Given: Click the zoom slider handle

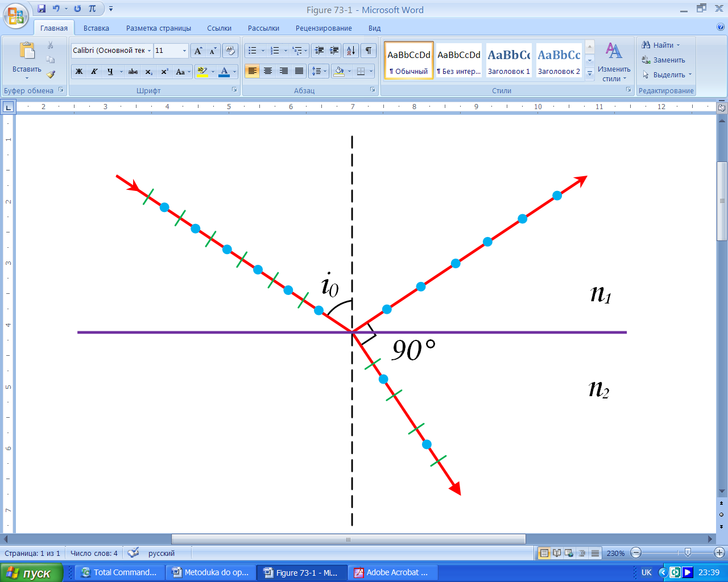Looking at the screenshot, I should 688,552.
